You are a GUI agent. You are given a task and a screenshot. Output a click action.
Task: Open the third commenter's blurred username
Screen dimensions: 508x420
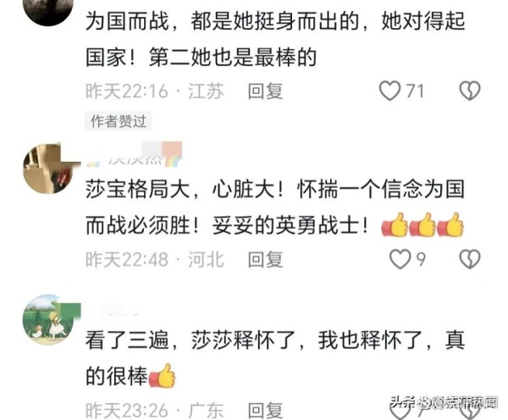(x=113, y=309)
